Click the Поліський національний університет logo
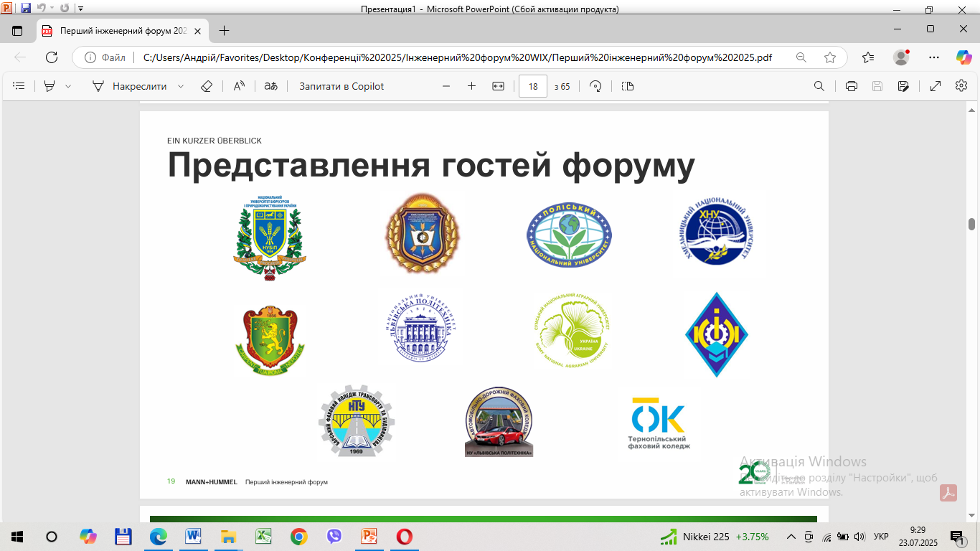 pyautogui.click(x=569, y=235)
